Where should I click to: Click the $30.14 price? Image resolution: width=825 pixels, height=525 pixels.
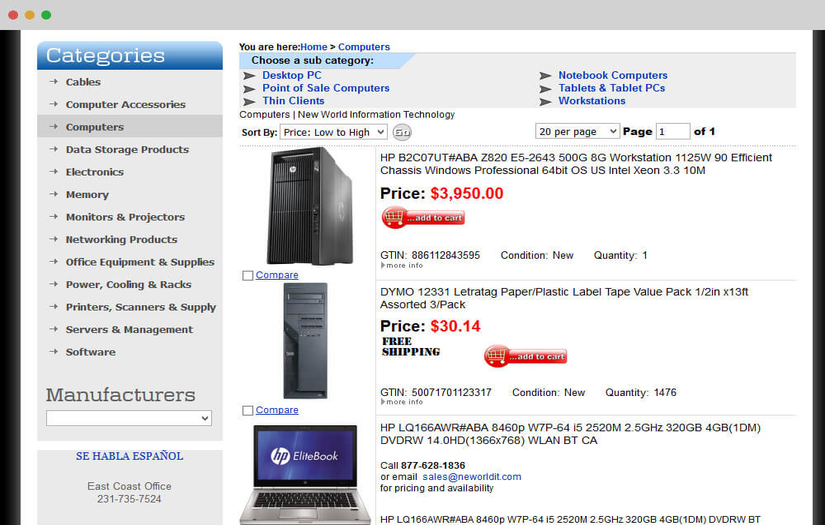click(455, 326)
